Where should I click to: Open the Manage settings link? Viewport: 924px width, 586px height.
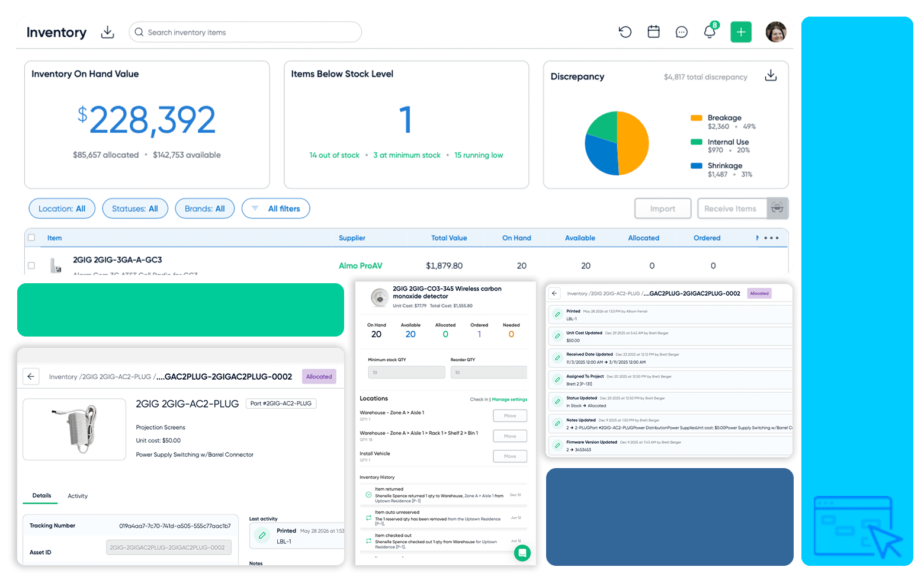click(509, 399)
